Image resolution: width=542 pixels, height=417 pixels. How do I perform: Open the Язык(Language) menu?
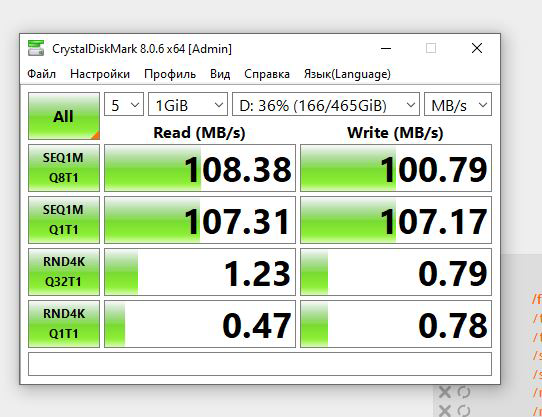(347, 74)
